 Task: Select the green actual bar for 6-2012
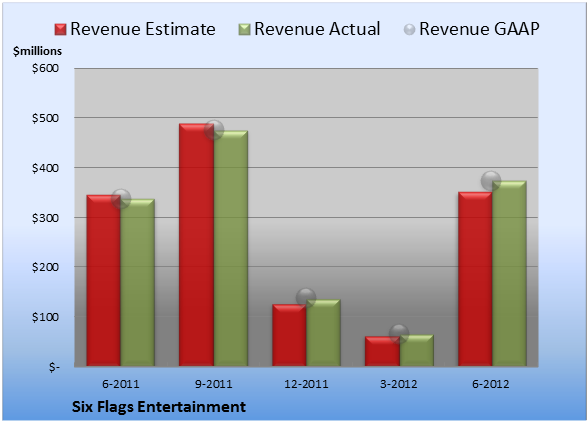coord(509,273)
